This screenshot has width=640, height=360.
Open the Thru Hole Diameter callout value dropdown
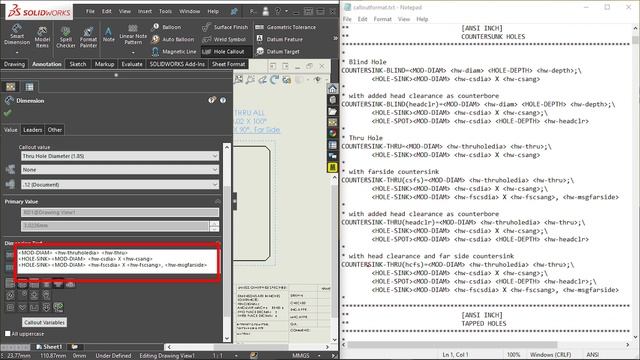click(x=120, y=156)
